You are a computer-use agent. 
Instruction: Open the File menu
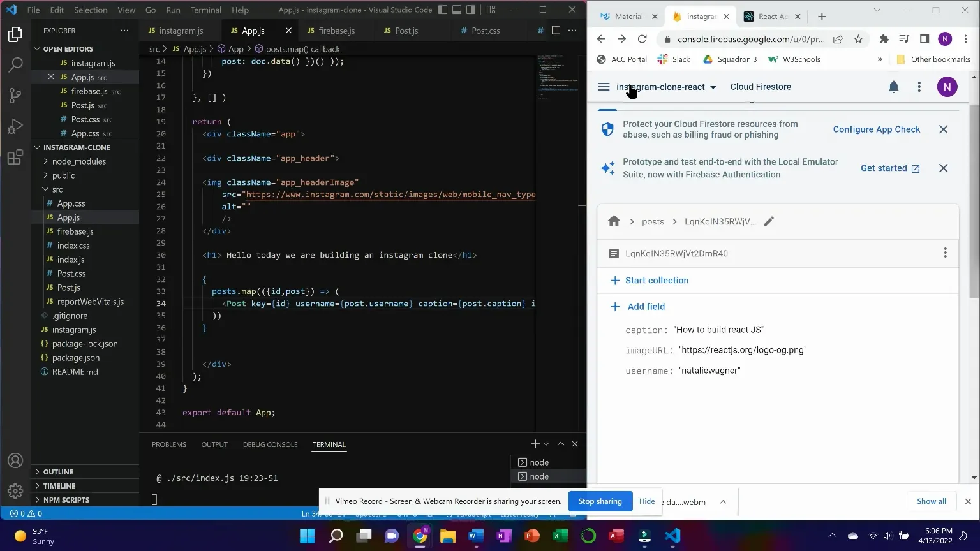[33, 10]
